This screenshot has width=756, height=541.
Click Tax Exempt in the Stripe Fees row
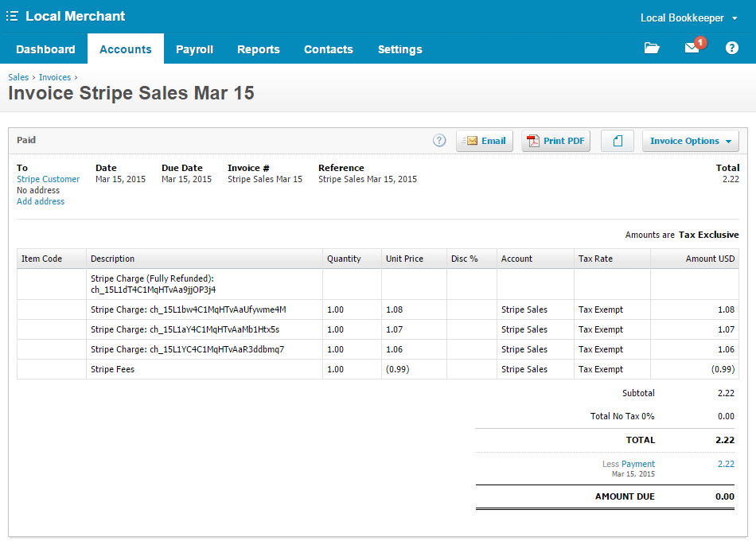click(601, 369)
